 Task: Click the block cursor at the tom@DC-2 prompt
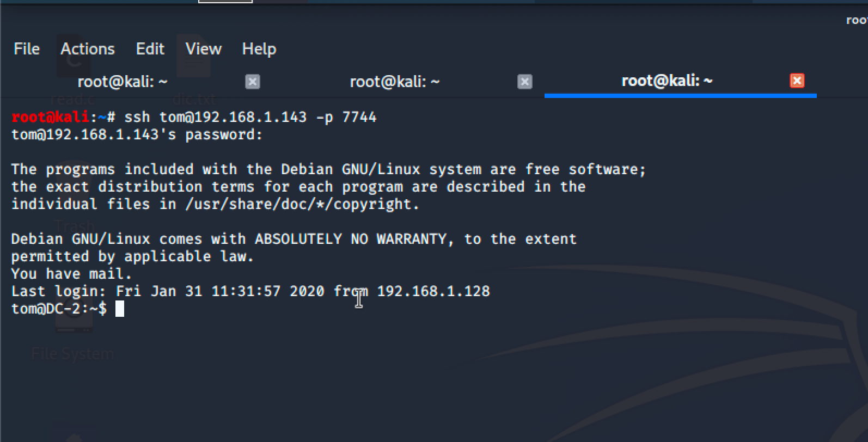pyautogui.click(x=120, y=309)
